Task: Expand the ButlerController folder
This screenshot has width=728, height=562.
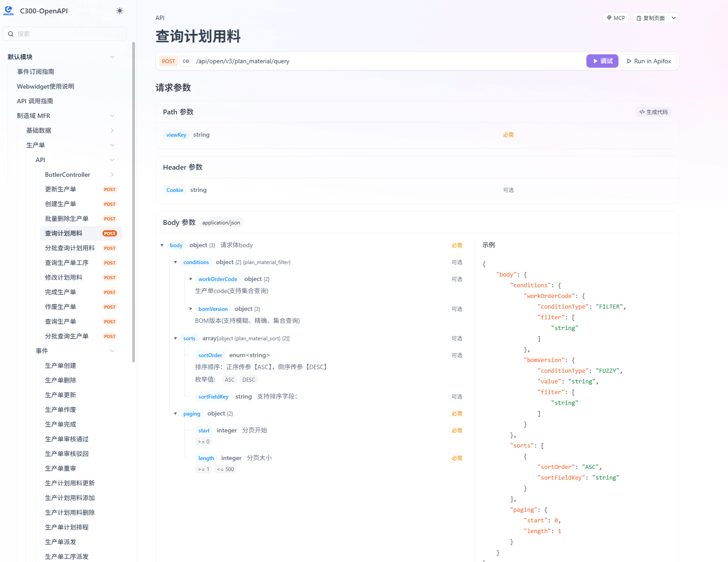Action: click(x=112, y=175)
